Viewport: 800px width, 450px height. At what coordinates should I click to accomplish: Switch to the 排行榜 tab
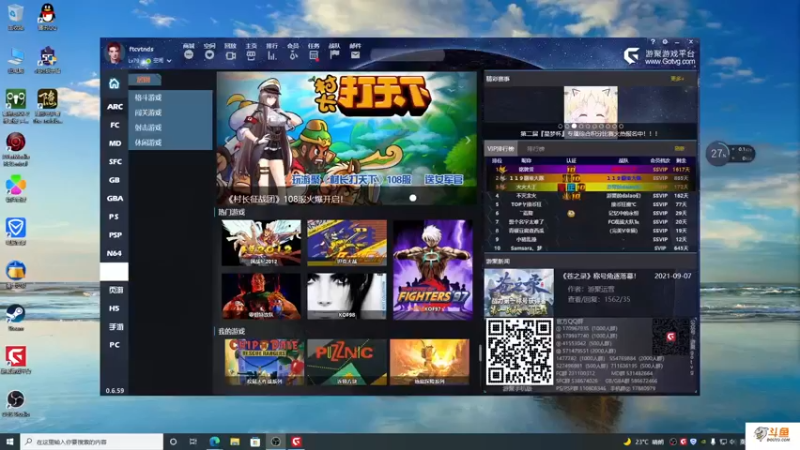tap(535, 149)
